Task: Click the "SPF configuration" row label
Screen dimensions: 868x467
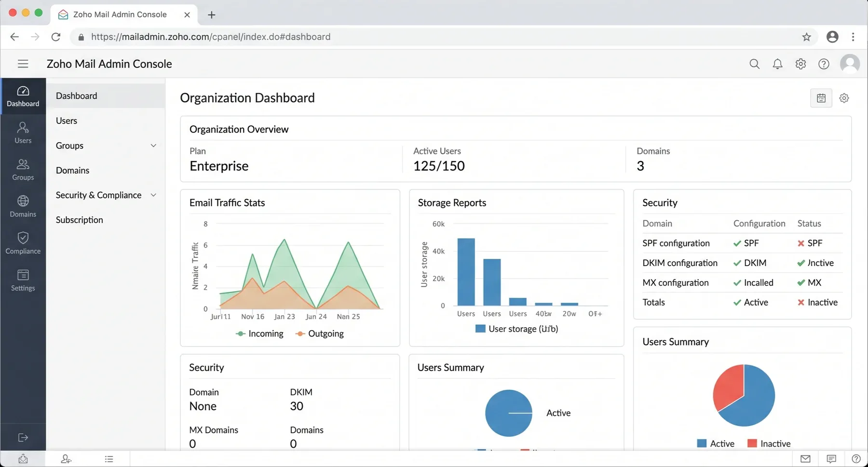Action: [676, 243]
